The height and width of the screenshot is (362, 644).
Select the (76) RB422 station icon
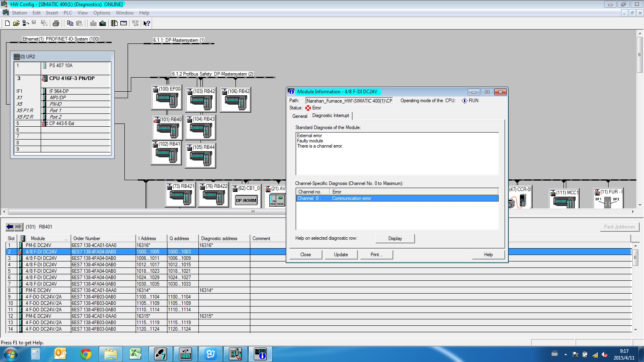[x=214, y=195]
